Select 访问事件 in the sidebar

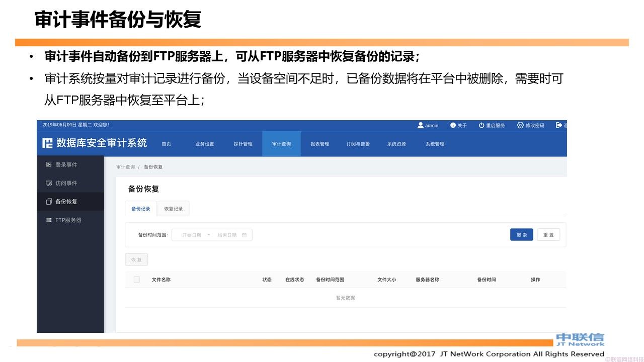pyautogui.click(x=70, y=183)
